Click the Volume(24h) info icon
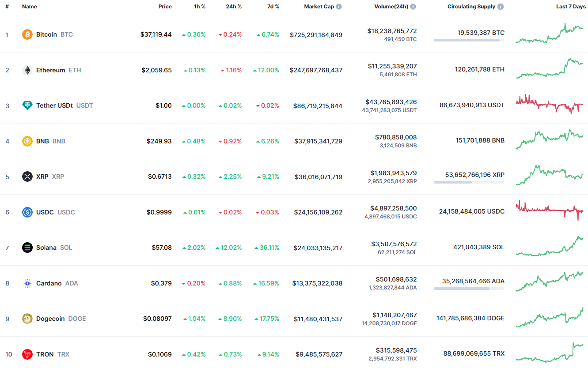This screenshot has height=368, width=588. (413, 7)
